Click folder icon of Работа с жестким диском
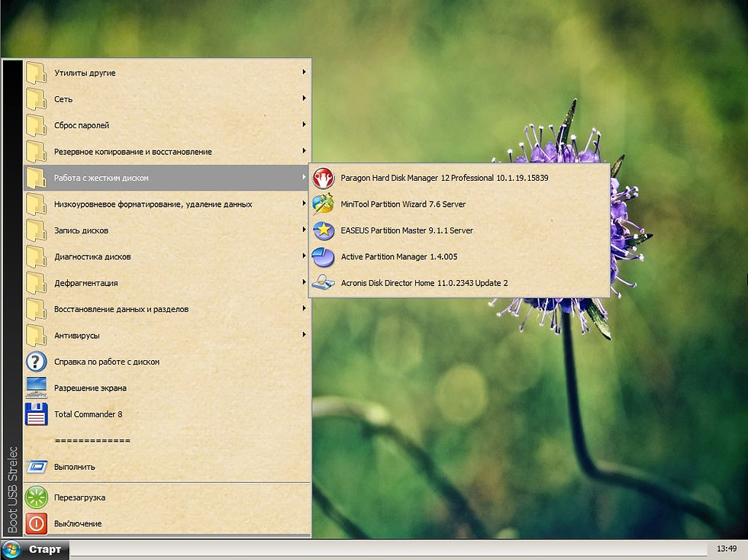This screenshot has height=560, width=748. (x=37, y=178)
